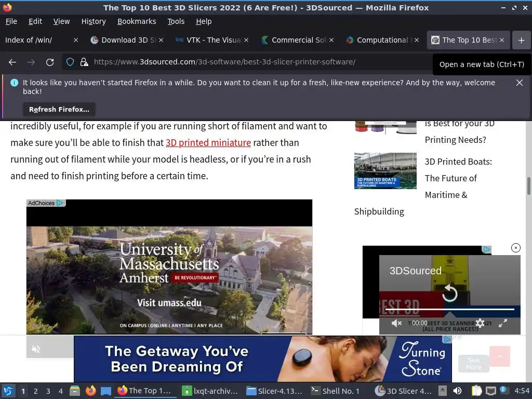Click the back-to-top arrow button
This screenshot has height=399, width=532.
pyautogui.click(x=500, y=356)
